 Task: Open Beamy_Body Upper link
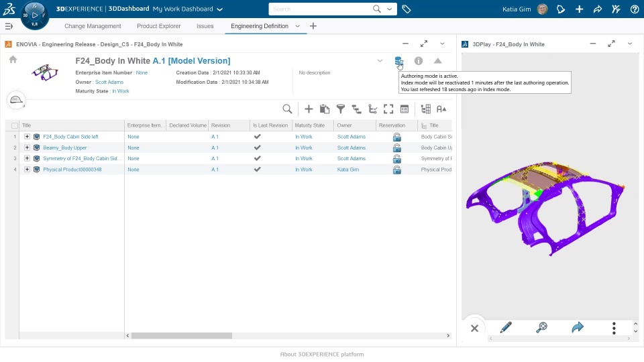coord(65,147)
